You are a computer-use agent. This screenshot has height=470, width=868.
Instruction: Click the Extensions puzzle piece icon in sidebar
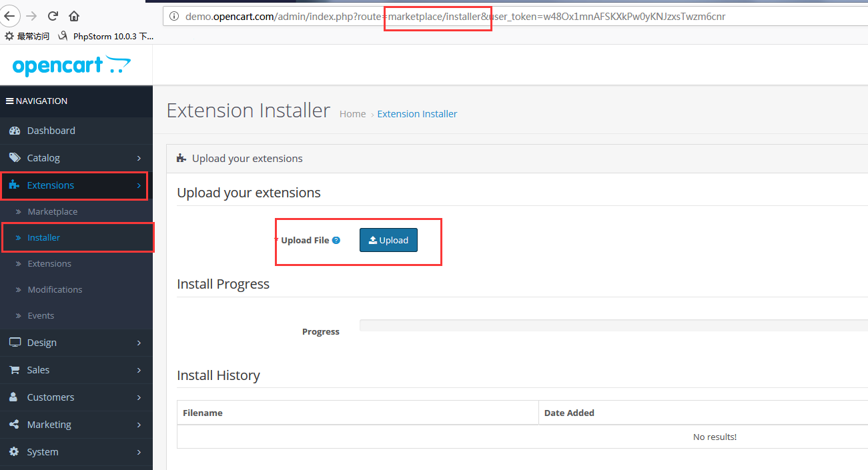(x=14, y=185)
